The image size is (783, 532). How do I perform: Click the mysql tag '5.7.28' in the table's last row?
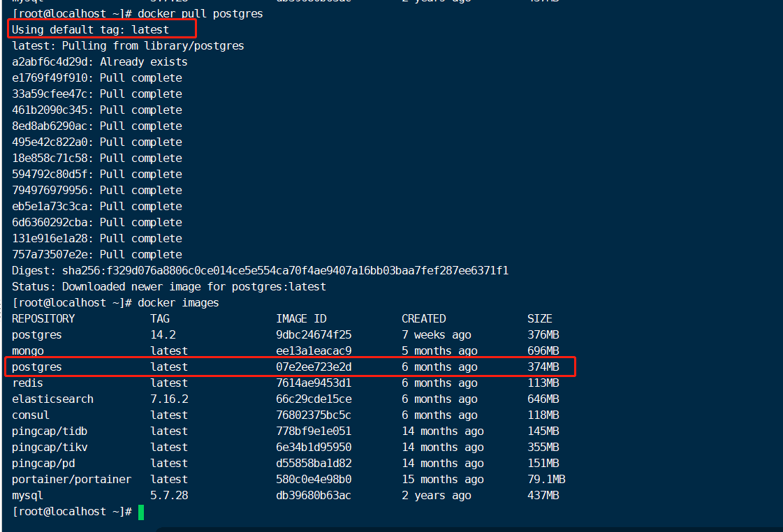click(x=169, y=496)
